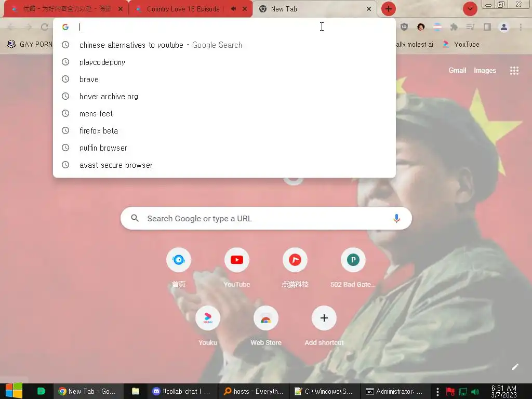532x399 pixels.
Task: Open the tab search dropdown arrow
Action: (470, 9)
